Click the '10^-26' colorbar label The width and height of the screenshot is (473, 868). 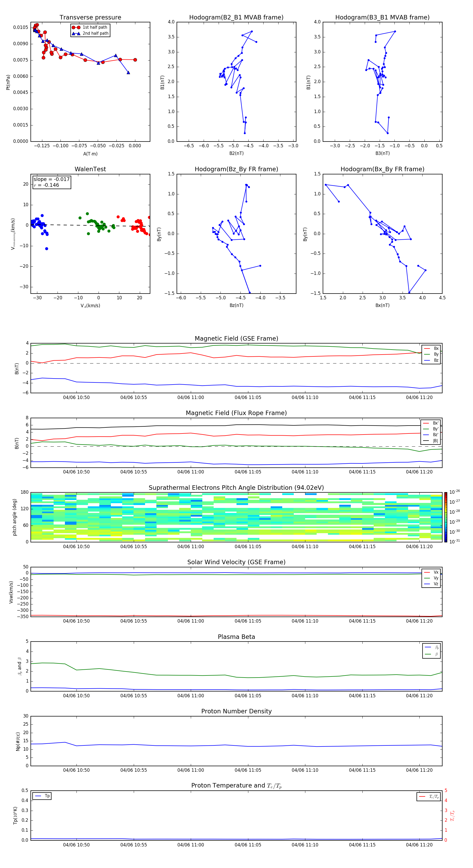click(455, 492)
